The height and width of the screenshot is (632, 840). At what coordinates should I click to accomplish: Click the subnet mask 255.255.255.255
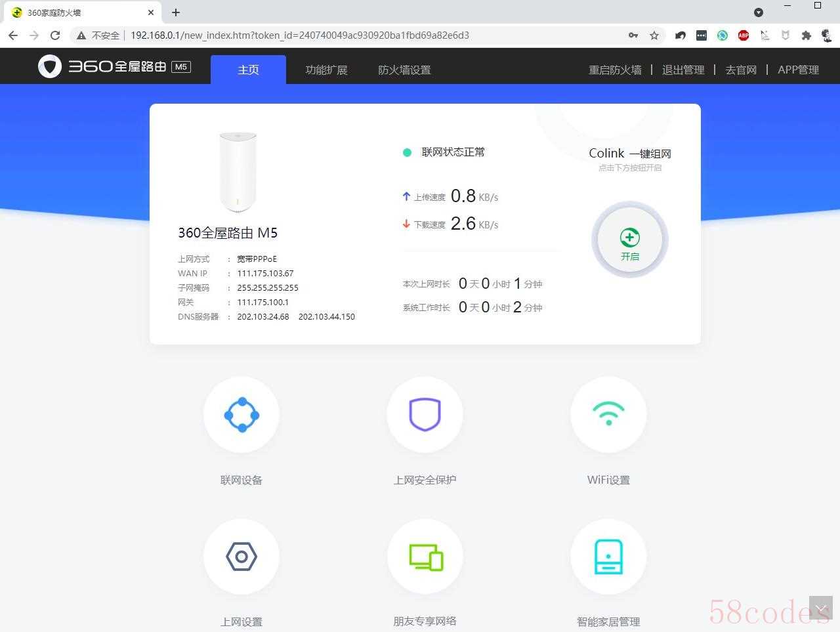pos(268,287)
